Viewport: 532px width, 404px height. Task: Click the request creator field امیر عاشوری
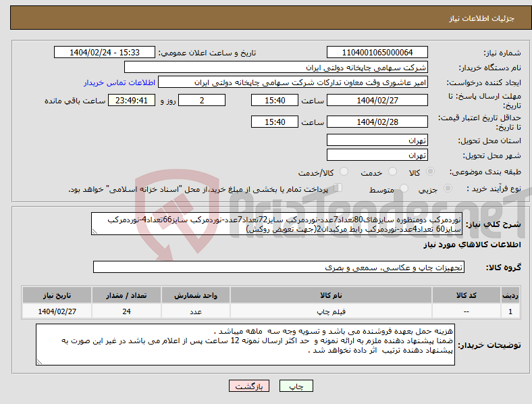(x=293, y=82)
